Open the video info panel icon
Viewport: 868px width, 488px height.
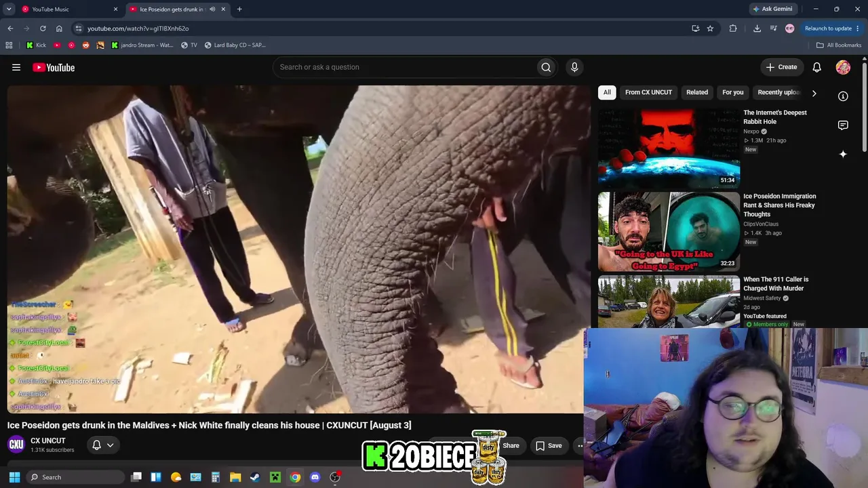coord(843,96)
